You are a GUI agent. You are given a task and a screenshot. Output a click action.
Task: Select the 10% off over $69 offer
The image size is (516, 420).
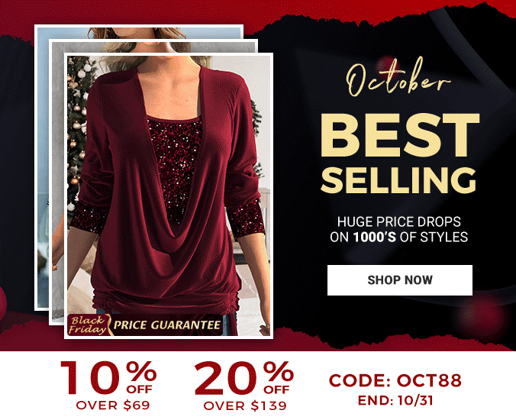point(108,386)
